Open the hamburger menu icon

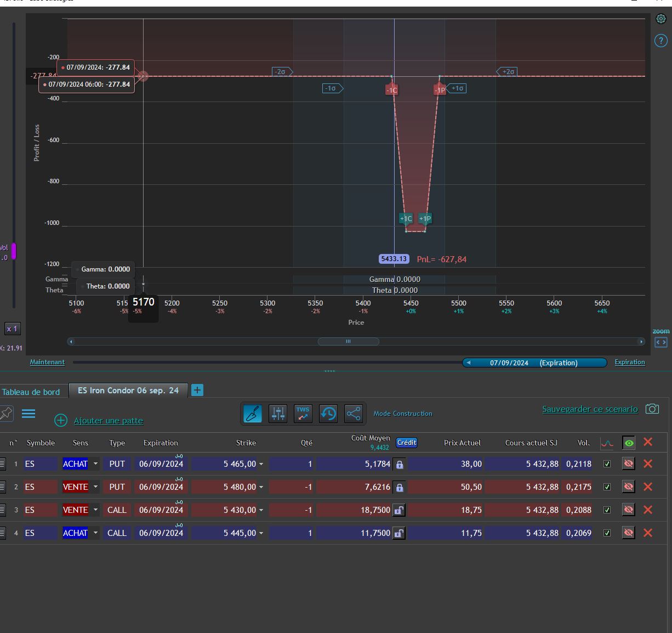click(x=29, y=414)
